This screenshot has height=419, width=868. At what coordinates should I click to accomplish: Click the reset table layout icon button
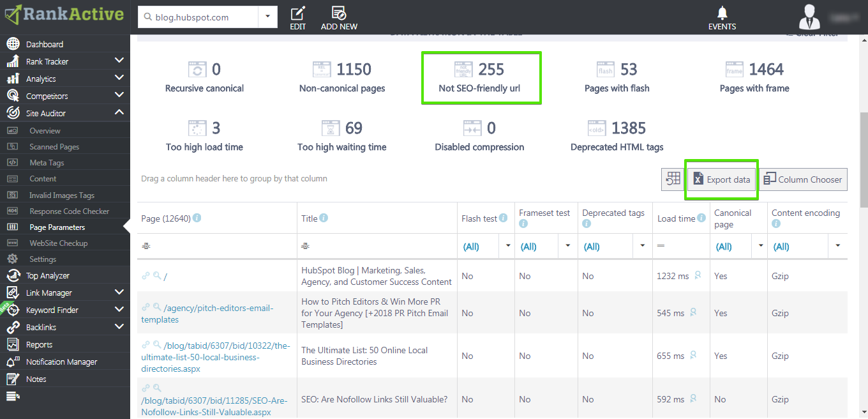coord(673,179)
